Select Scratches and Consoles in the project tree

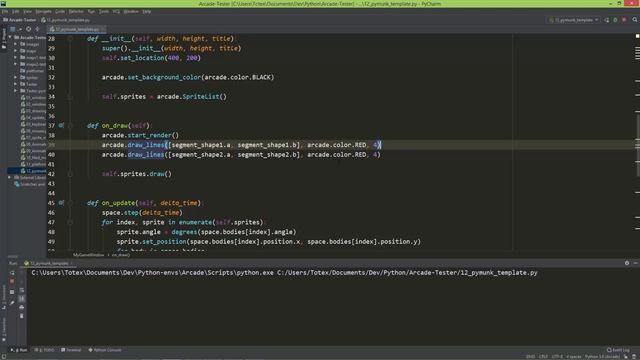click(30, 184)
